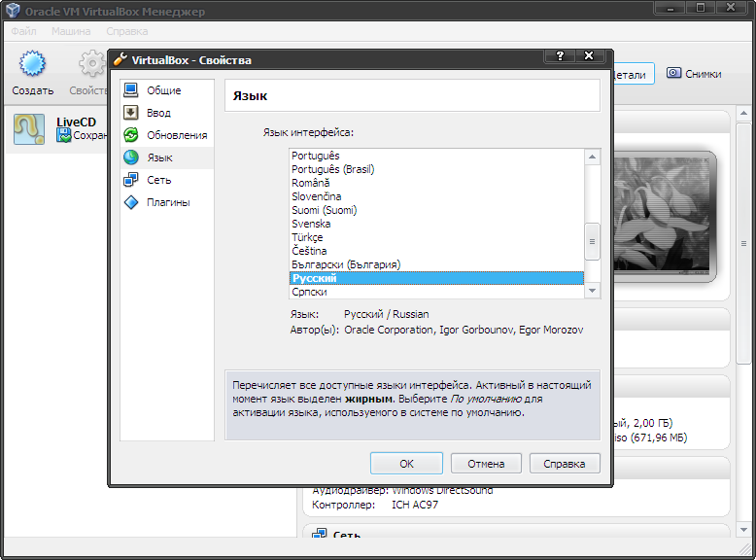Click the Ввод download-arrow icon

(x=130, y=113)
